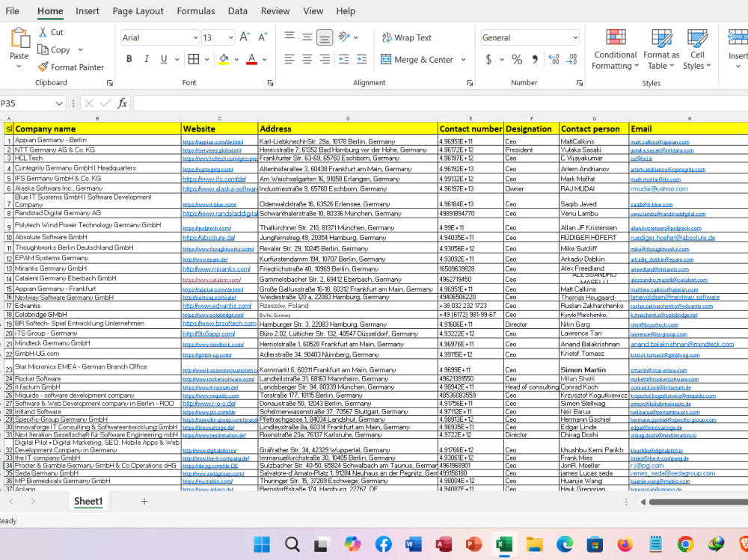This screenshot has height=560, width=748.
Task: Switch to the Formulas tab
Action: coord(195,11)
